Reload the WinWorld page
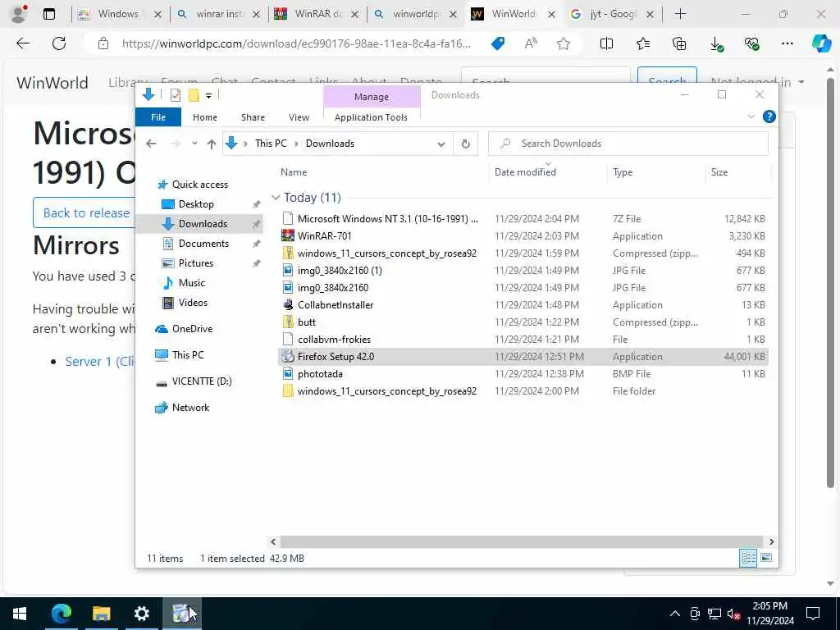Screen dimensions: 840x630 (59, 43)
